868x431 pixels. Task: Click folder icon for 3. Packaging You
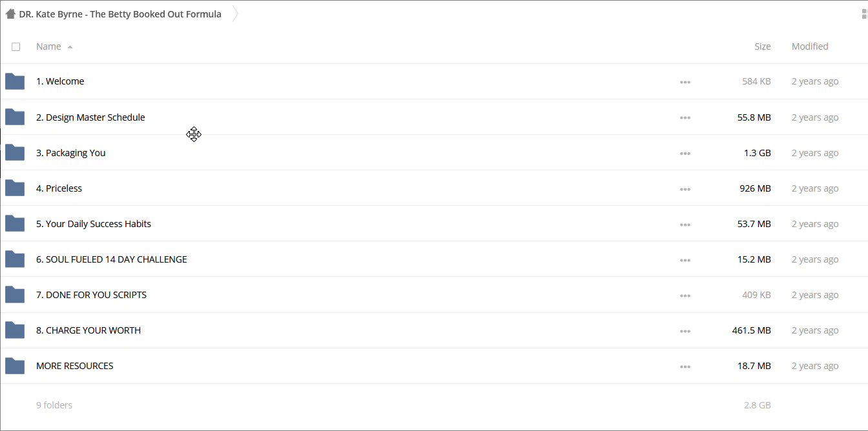15,153
